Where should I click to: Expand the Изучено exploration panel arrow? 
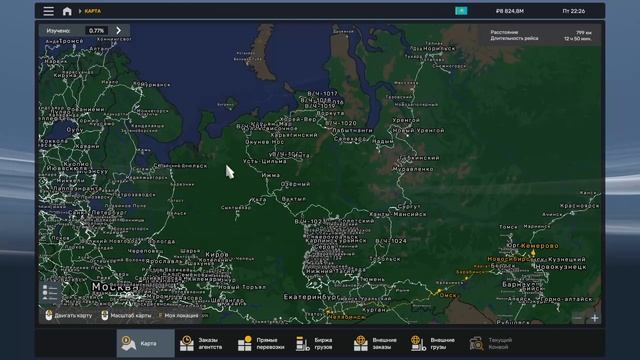tap(119, 30)
